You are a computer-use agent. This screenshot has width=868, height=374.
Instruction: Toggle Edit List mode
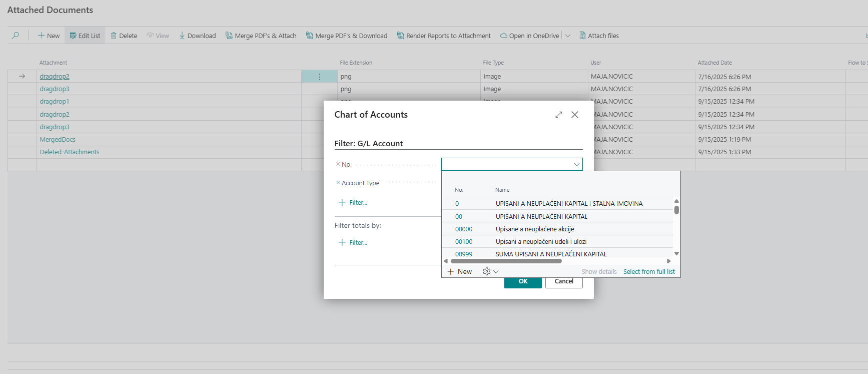(85, 36)
